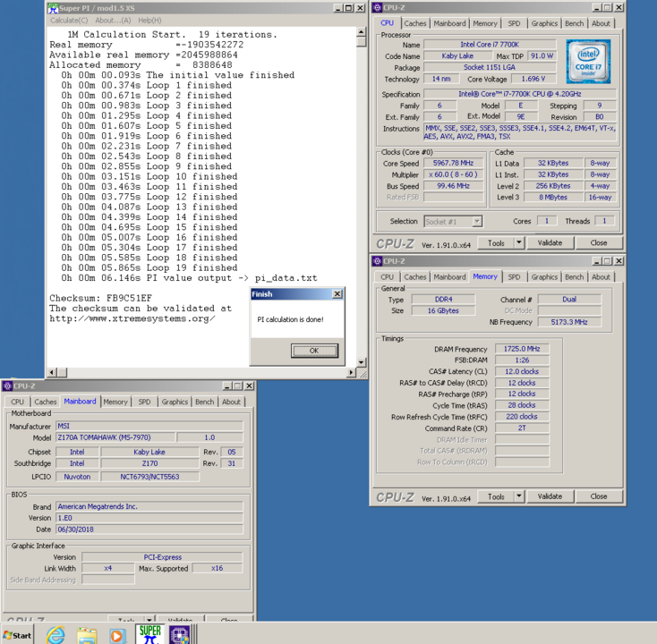657x644 pixels.
Task: Click the Super PI title bar icon
Action: pos(53,8)
